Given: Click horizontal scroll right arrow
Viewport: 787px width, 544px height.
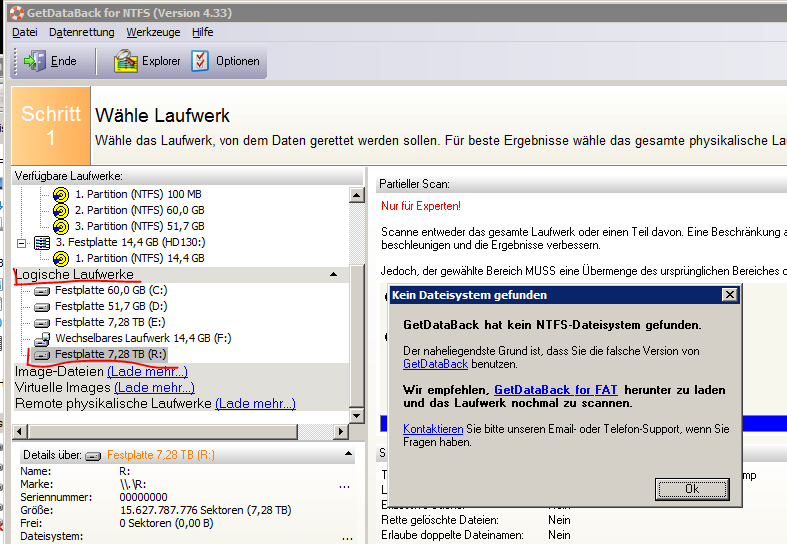Looking at the screenshot, I should [x=341, y=431].
